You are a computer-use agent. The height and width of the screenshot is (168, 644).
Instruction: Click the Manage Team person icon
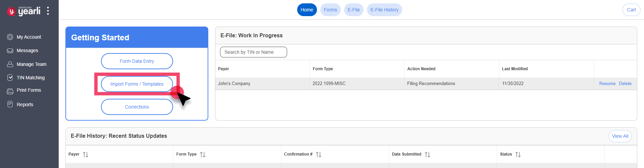coord(10,64)
